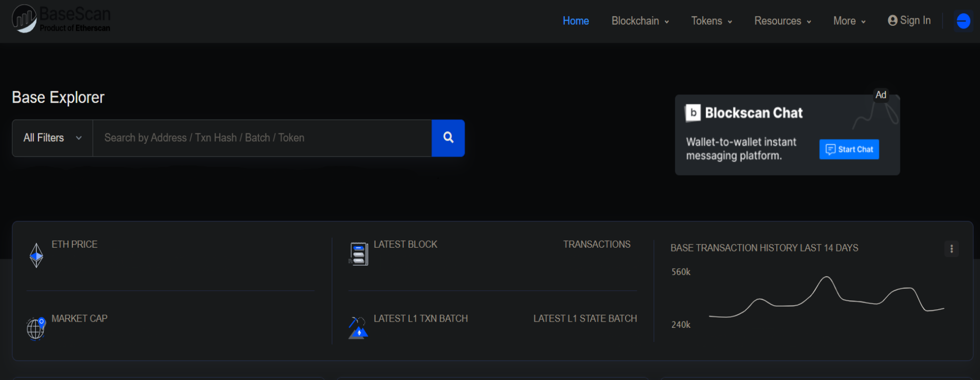980x380 pixels.
Task: Click the globe icon beside Market Cap
Action: coord(36,329)
